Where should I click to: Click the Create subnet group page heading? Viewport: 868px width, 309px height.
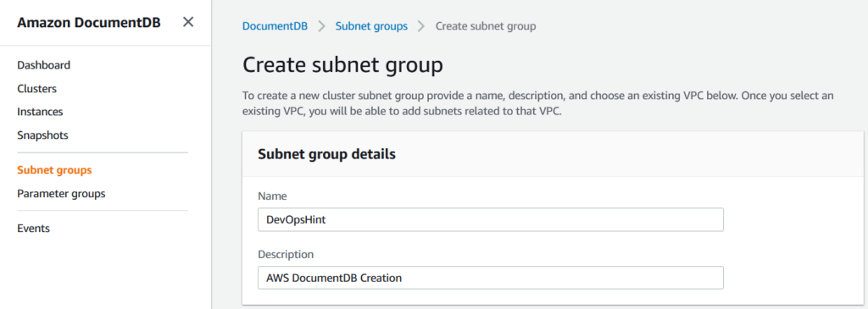(x=342, y=64)
